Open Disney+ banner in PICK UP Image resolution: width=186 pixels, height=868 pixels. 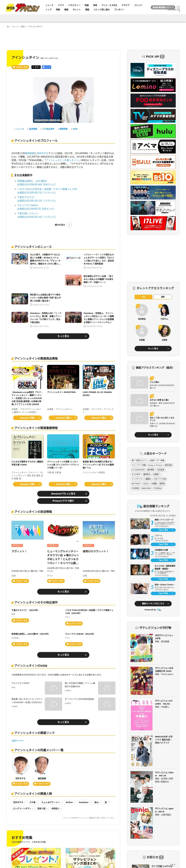coord(153,70)
